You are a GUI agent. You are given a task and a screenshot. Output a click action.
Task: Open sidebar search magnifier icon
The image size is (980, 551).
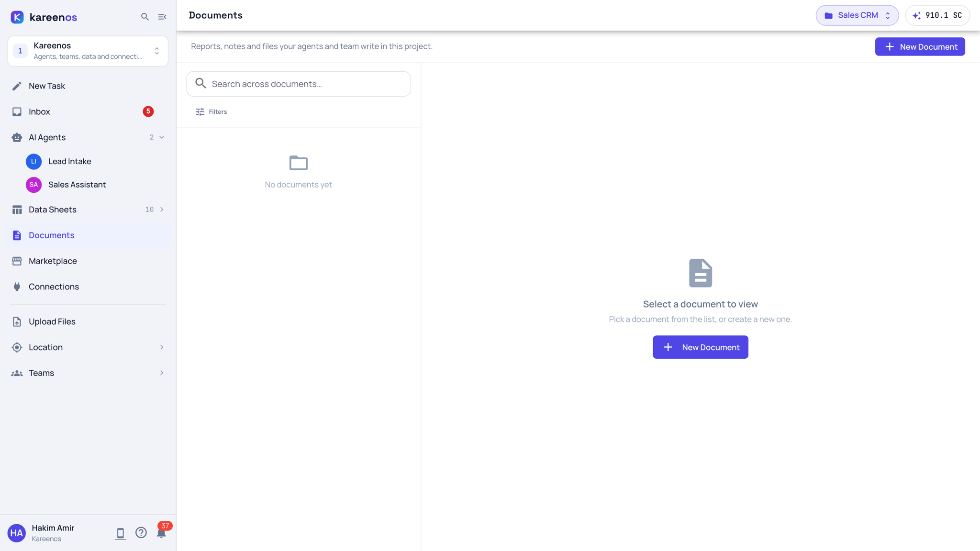coord(145,17)
